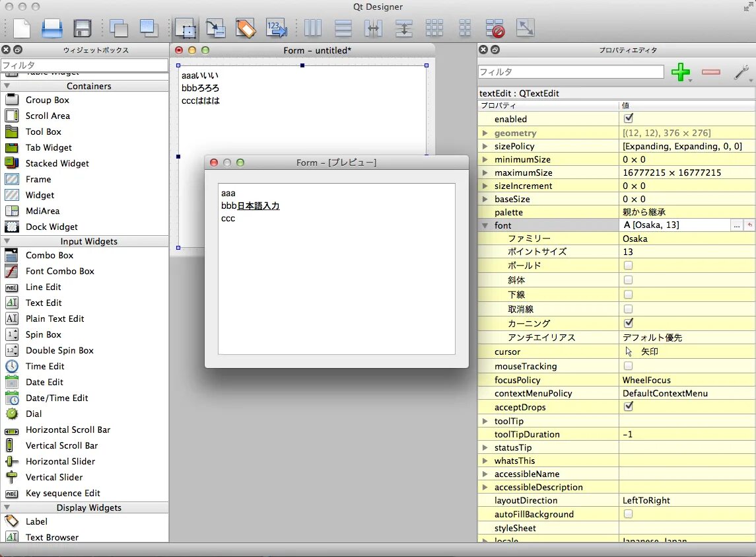The image size is (756, 557).
Task: Expand the minimumSize property row
Action: 485,159
